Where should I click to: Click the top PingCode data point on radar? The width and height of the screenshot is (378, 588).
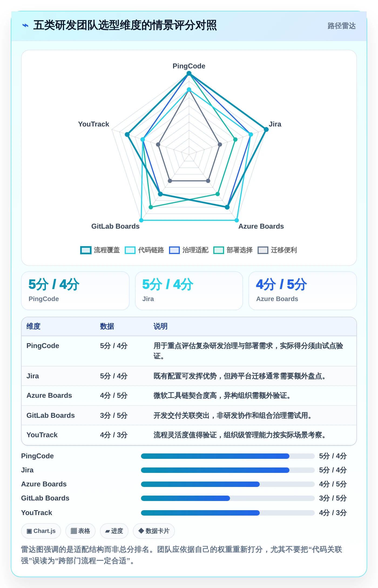(189, 73)
